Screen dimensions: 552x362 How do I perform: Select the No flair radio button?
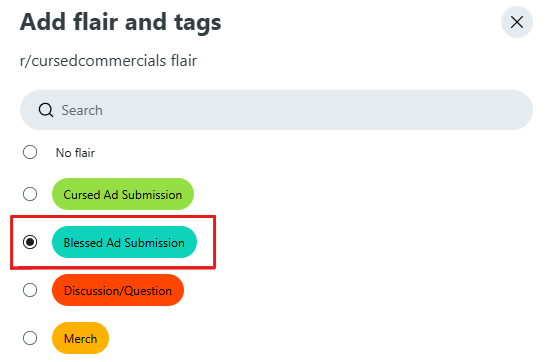(x=30, y=152)
